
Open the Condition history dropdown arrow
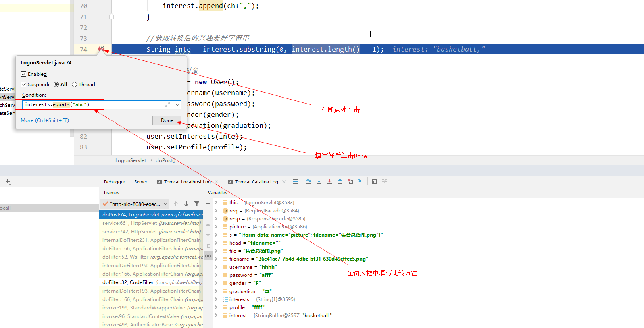pyautogui.click(x=177, y=105)
